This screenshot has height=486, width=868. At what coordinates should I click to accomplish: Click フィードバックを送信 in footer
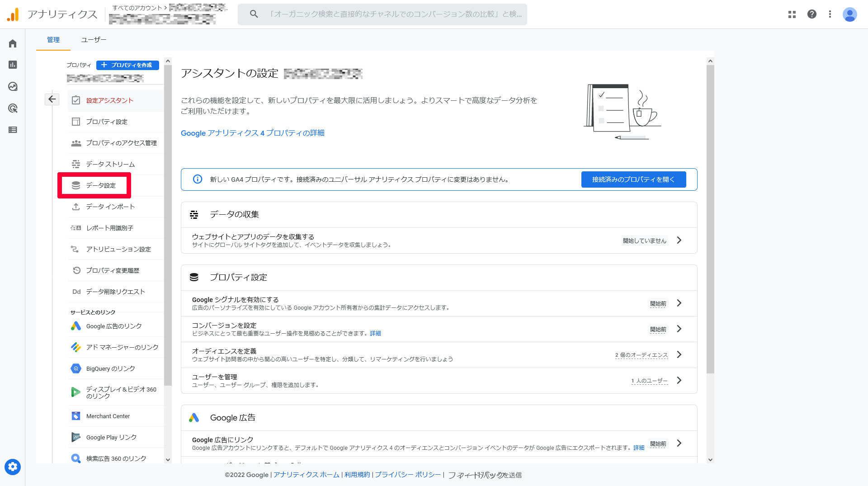coord(485,475)
